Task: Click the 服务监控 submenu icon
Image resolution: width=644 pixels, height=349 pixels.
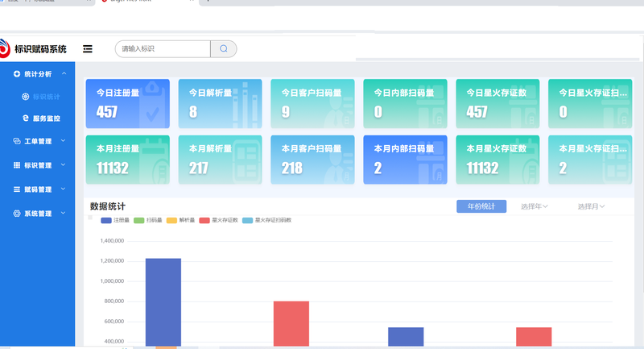Action: (26, 118)
